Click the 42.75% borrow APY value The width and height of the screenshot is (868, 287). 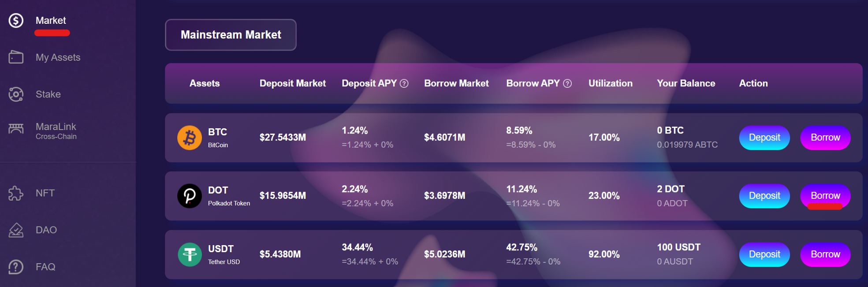[x=522, y=247]
